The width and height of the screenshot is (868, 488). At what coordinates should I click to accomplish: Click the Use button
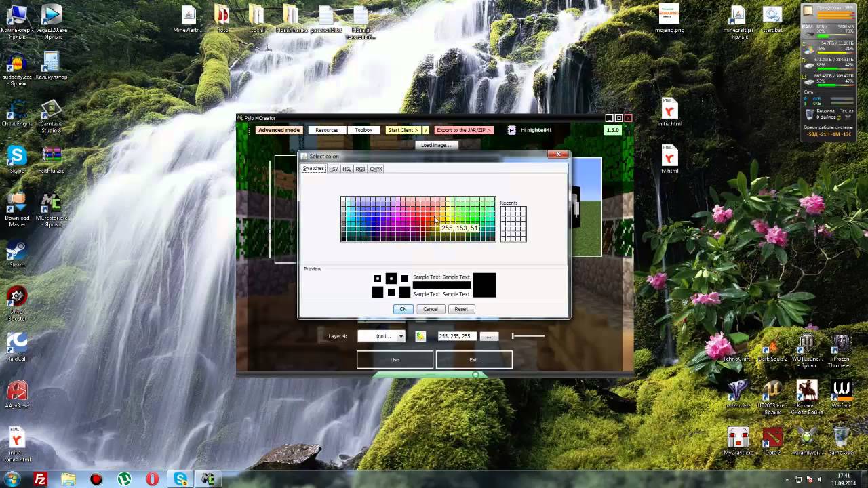pos(395,359)
